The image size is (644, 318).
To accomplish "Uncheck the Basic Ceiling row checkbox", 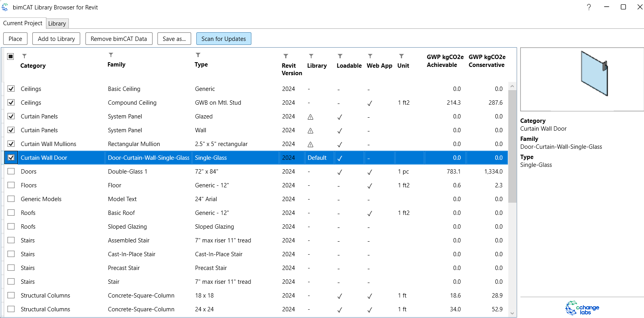I will (11, 89).
